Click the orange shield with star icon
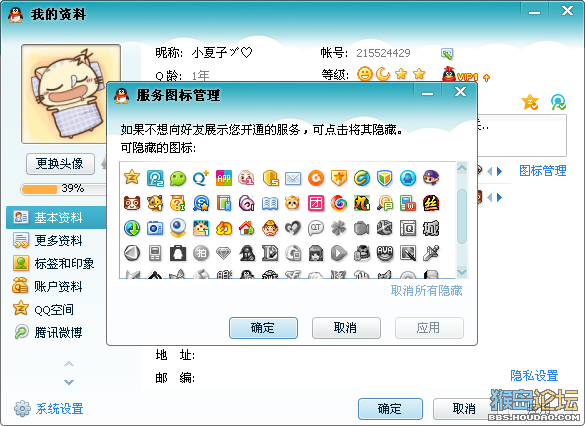 [339, 178]
